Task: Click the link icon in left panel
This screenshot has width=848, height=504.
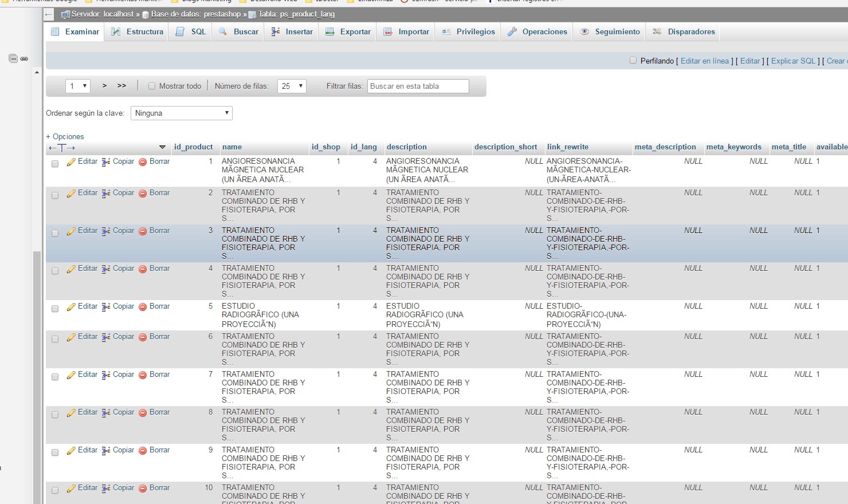Action: (24, 58)
